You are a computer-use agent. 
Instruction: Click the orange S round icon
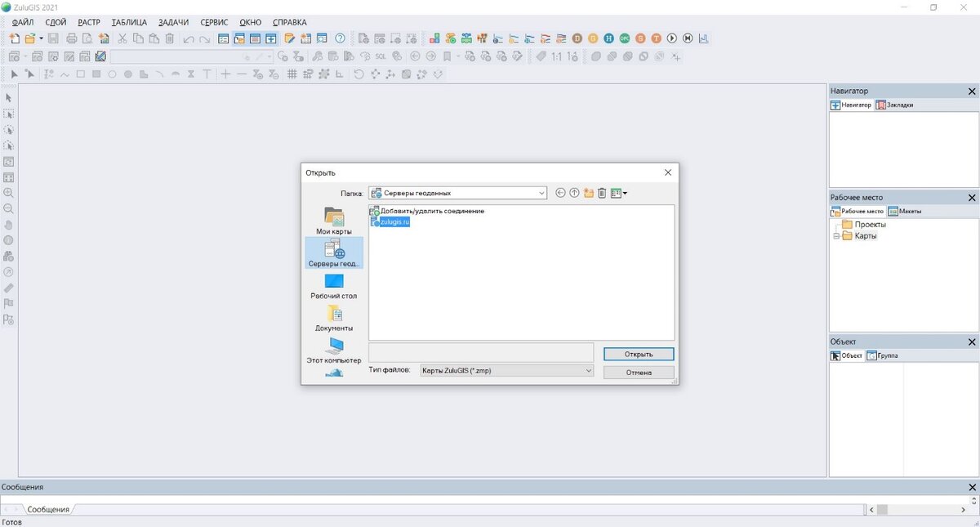point(640,38)
